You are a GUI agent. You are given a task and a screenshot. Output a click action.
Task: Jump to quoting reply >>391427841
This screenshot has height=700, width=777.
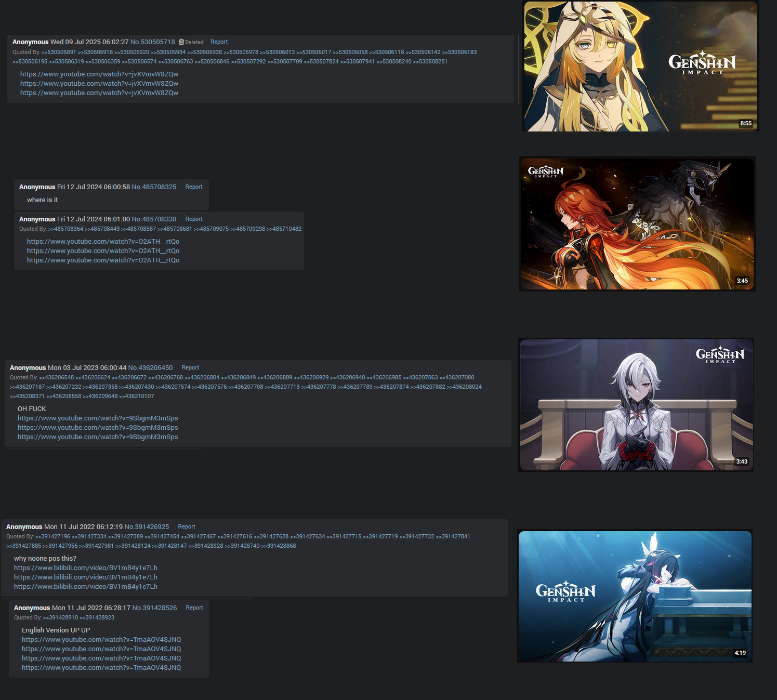[x=453, y=537]
